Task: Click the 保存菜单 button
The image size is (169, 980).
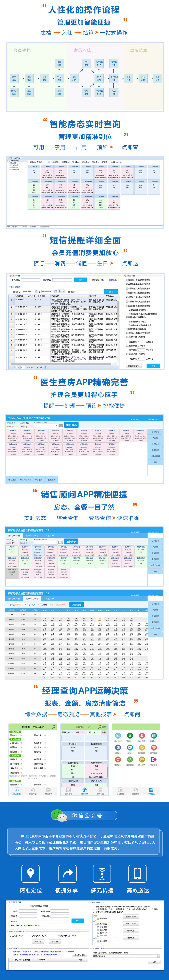Action: click(x=131, y=938)
